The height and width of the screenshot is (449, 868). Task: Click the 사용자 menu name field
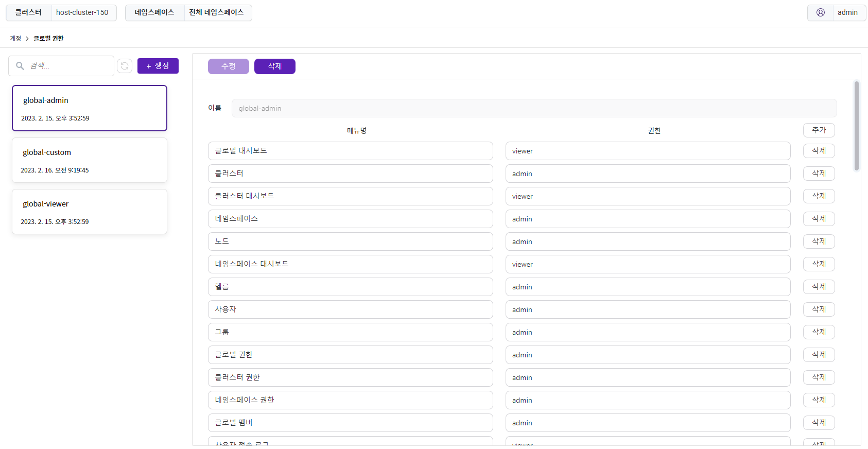(x=351, y=309)
